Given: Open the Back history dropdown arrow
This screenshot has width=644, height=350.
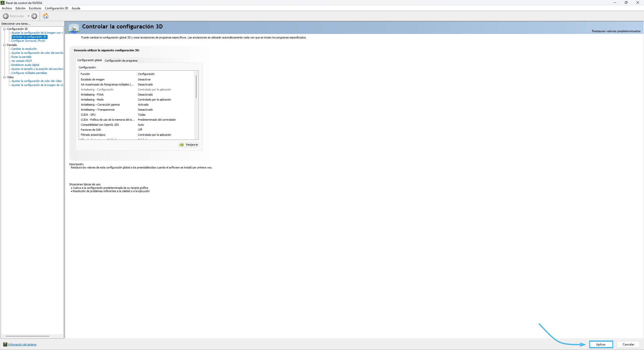Looking at the screenshot, I should (28, 16).
